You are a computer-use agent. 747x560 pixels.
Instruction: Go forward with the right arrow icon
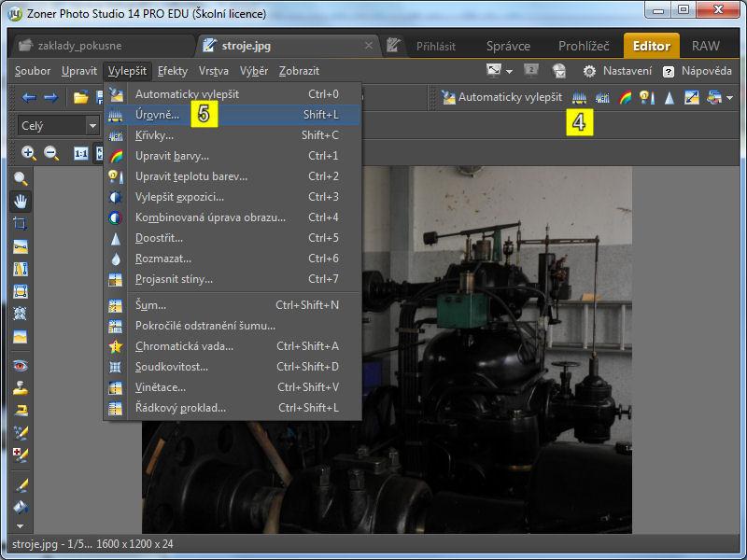tap(51, 98)
